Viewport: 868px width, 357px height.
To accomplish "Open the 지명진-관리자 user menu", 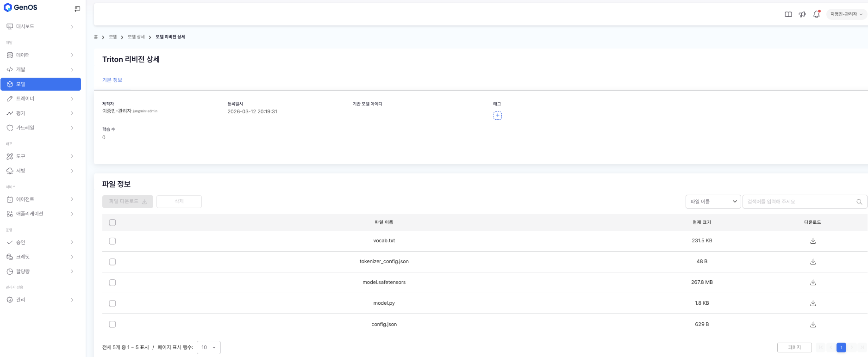I will [x=846, y=14].
